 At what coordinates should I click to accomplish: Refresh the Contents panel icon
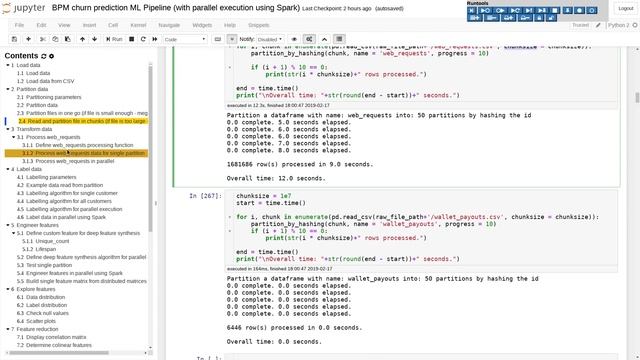pyautogui.click(x=44, y=56)
